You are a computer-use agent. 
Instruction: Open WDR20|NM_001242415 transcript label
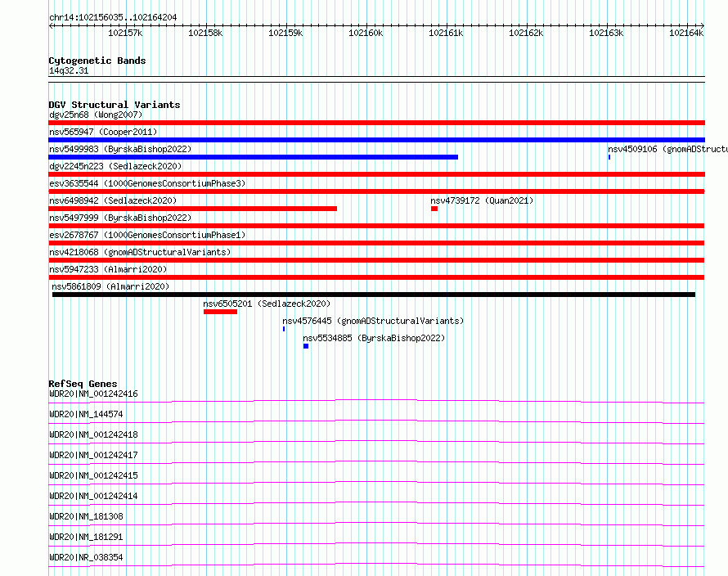[x=93, y=475]
